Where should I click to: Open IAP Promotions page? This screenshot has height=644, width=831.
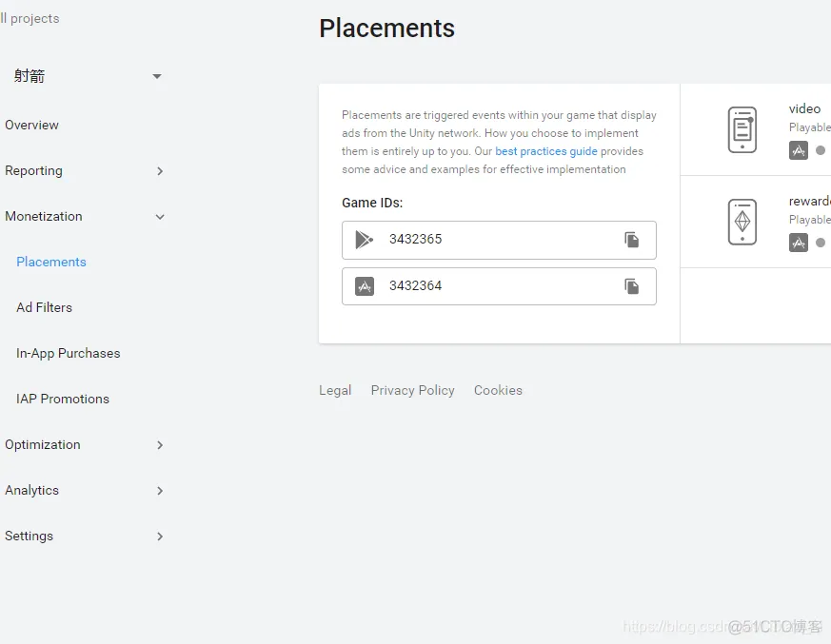click(x=63, y=399)
